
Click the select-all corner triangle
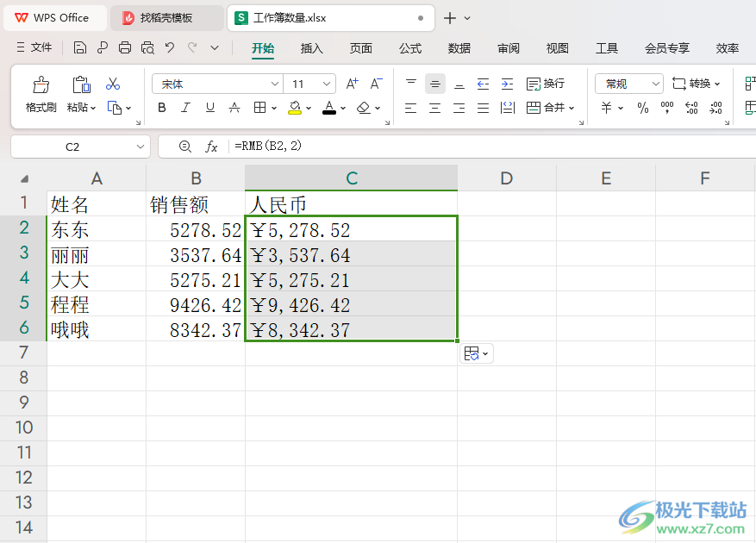pos(24,179)
